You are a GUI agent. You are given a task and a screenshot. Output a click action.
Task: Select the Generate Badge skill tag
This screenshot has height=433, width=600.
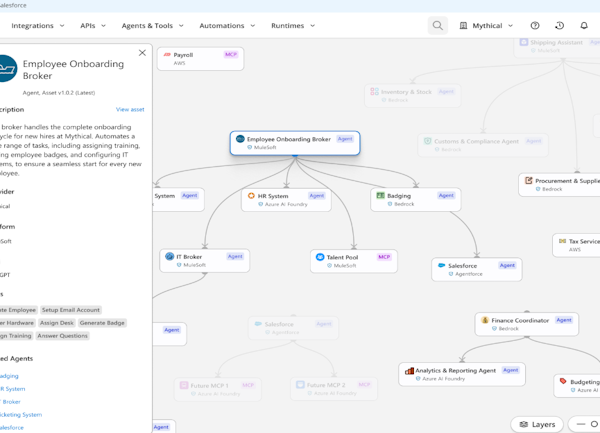[x=102, y=323]
